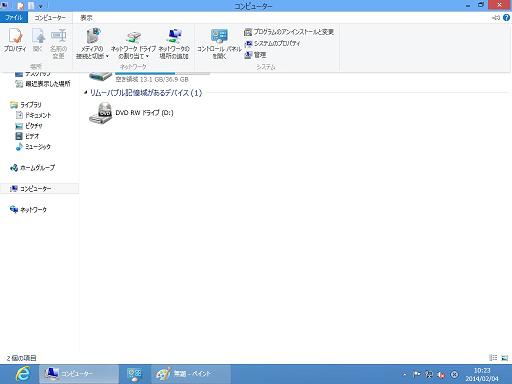Screen dimensions: 512x384
Task: Click システムのプロパティ in the ribbon
Action: pyautogui.click(x=272, y=44)
